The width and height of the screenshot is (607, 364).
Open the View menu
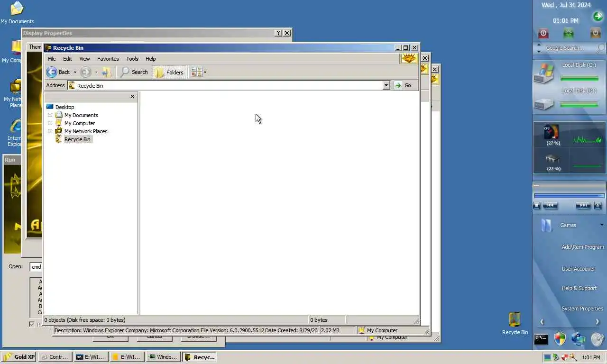(x=84, y=59)
